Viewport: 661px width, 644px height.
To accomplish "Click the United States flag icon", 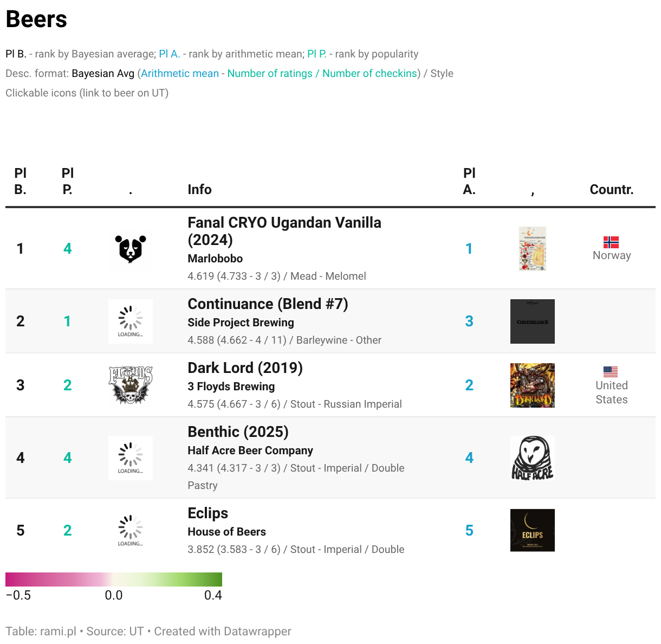I will point(611,371).
